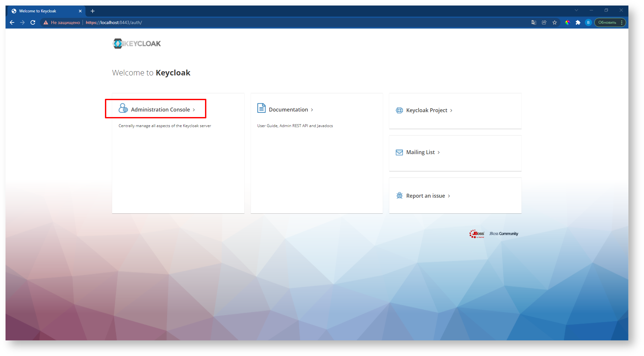Click the Keycloak Project icon
The image size is (644, 356).
click(x=399, y=111)
